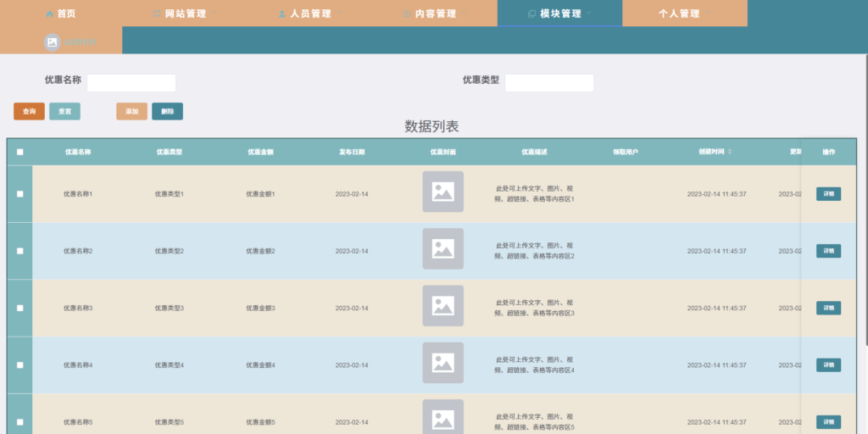Click the 领取用户 column header
The image size is (868, 434).
tap(626, 152)
